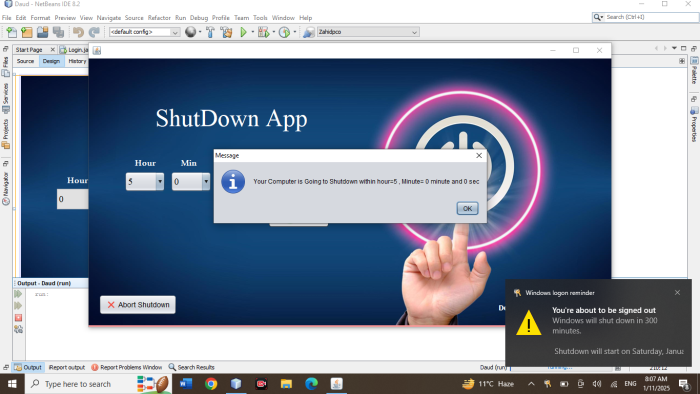
Task: Select the Start Page tab
Action: 29,50
